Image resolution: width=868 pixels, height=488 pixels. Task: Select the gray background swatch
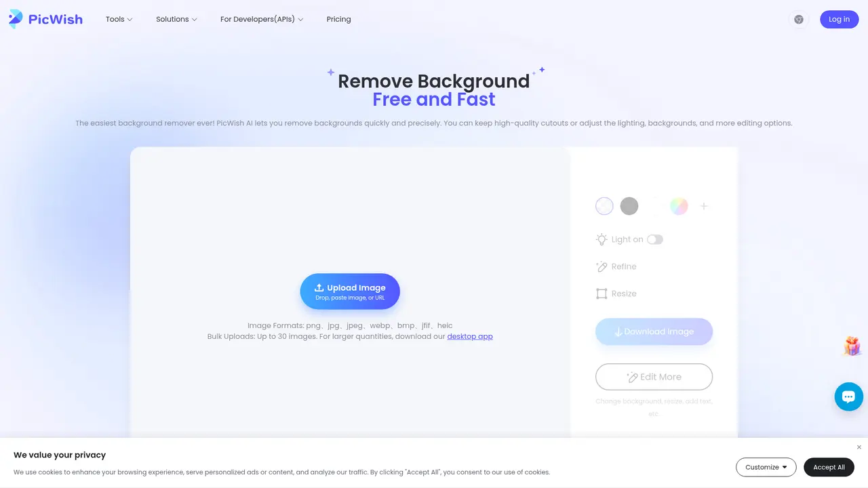pyautogui.click(x=629, y=206)
